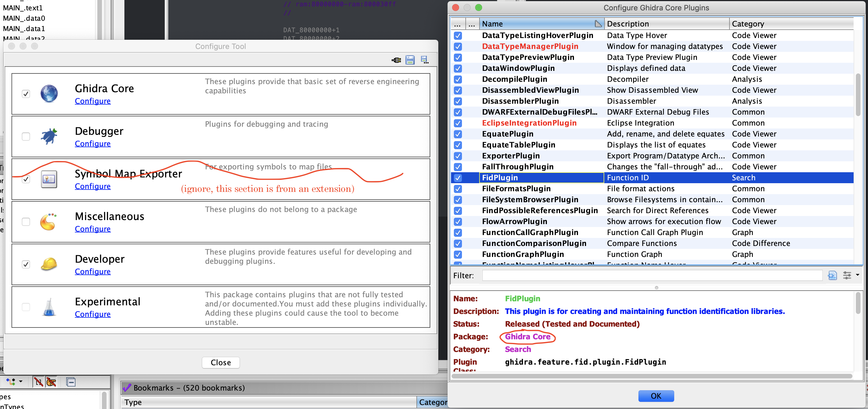Click the Save As floppy icon with dots

point(424,60)
